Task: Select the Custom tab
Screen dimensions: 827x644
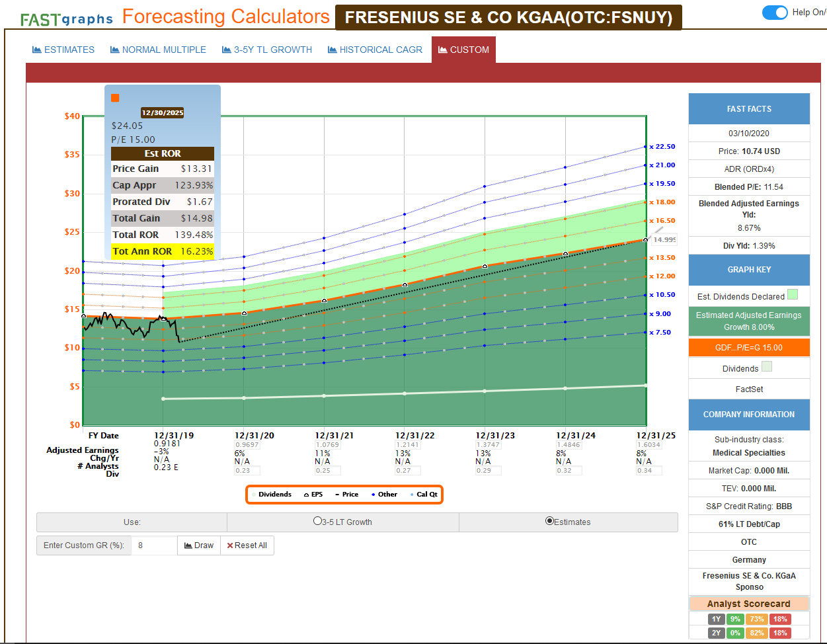Action: click(x=463, y=50)
